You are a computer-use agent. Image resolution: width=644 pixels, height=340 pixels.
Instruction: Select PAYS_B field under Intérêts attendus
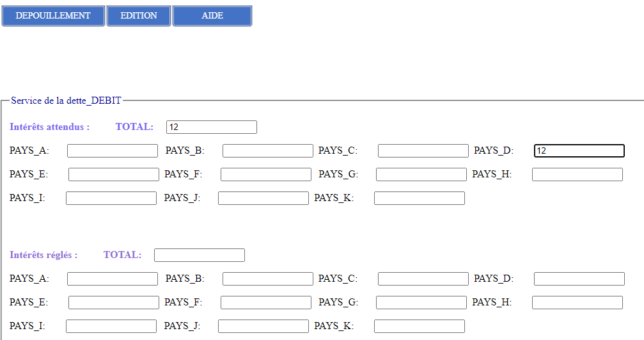pyautogui.click(x=268, y=151)
